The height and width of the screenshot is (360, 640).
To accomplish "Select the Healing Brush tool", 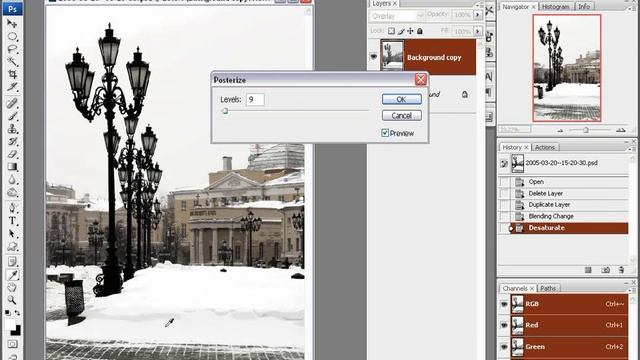I will coord(12,103).
